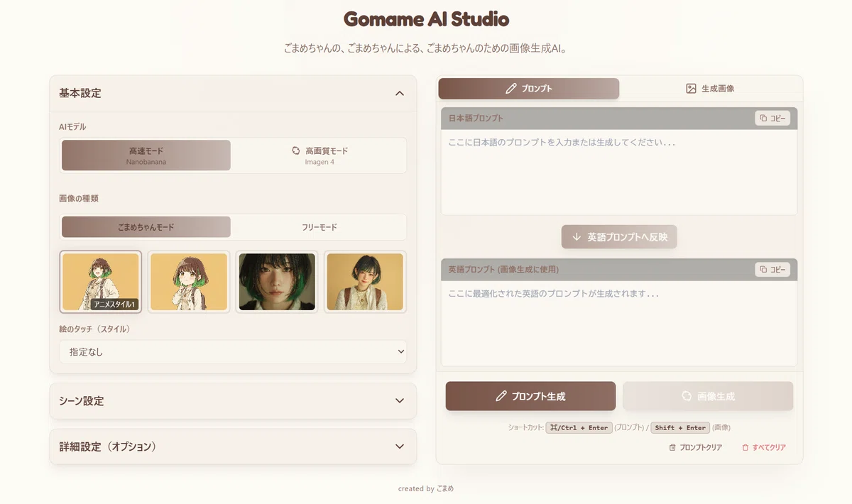Switch to 高画質モード Imagen 4

point(319,155)
